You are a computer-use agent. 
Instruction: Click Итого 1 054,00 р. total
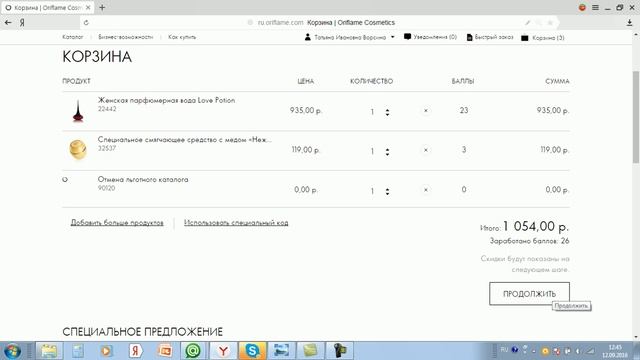(524, 226)
